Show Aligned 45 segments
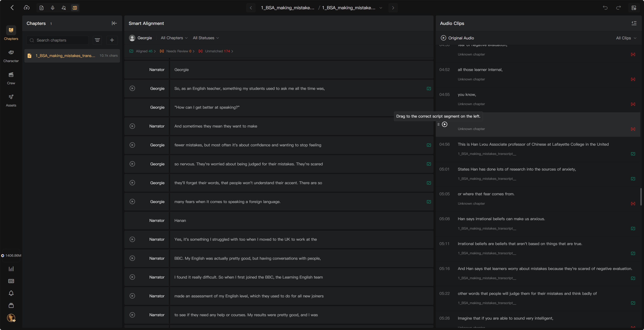644x330 pixels. coord(143,51)
